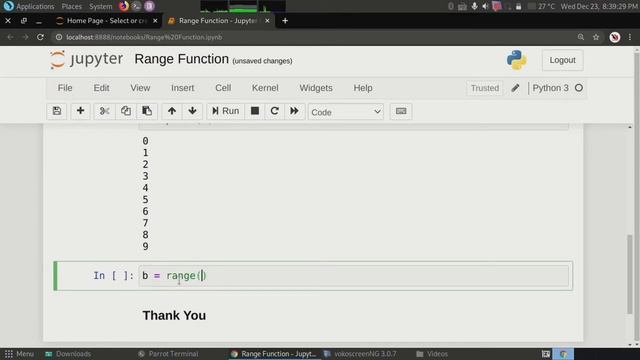
Task: Launch Firefox from top panel icon
Action: click(x=124, y=6)
